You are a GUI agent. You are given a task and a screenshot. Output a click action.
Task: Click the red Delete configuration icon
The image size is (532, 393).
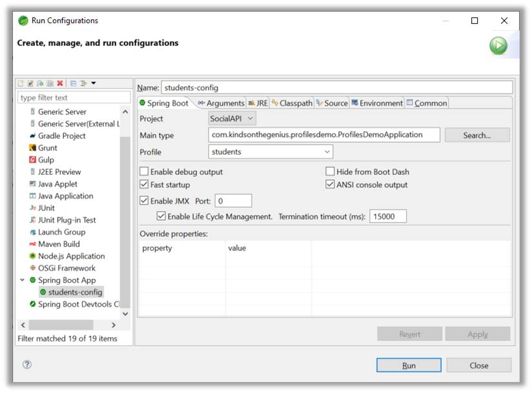point(60,83)
